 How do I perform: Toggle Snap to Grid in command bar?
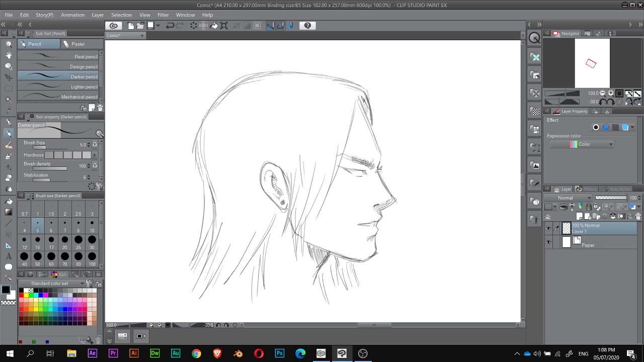[x=290, y=26]
